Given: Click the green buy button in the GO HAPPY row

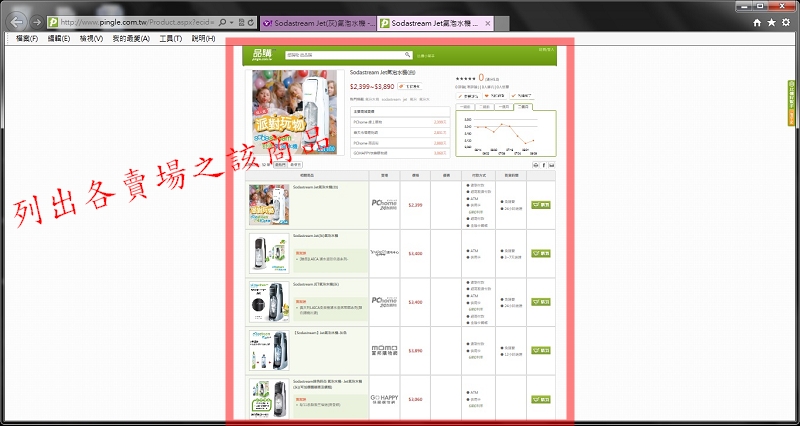Looking at the screenshot, I should click(541, 399).
